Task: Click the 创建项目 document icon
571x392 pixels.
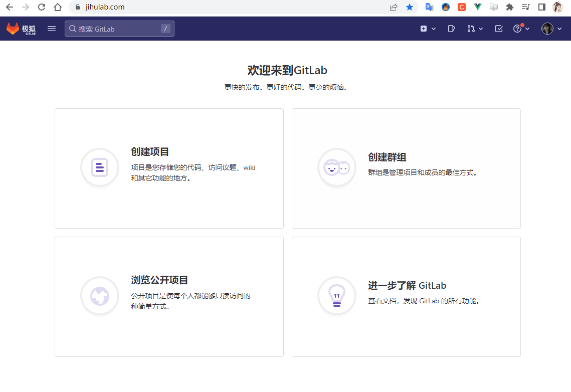Action: (x=99, y=167)
